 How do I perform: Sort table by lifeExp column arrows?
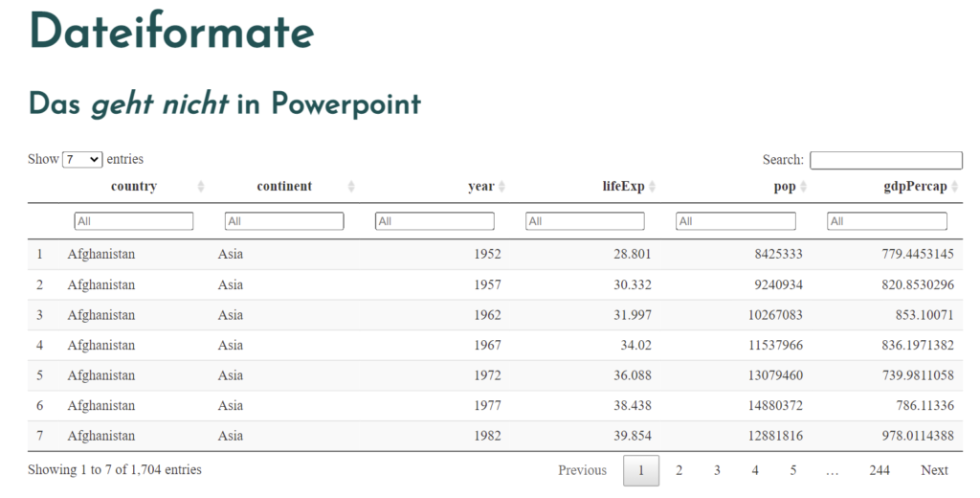[x=652, y=187]
